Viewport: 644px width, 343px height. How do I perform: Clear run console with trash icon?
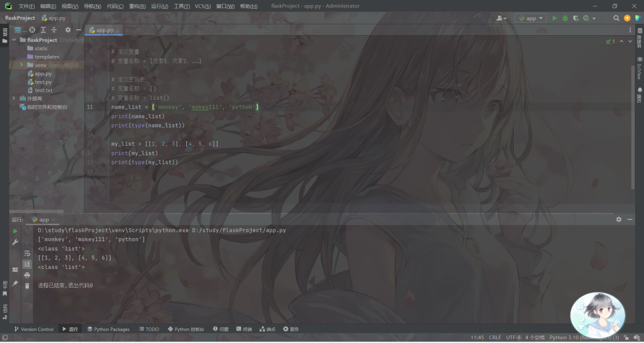(27, 285)
